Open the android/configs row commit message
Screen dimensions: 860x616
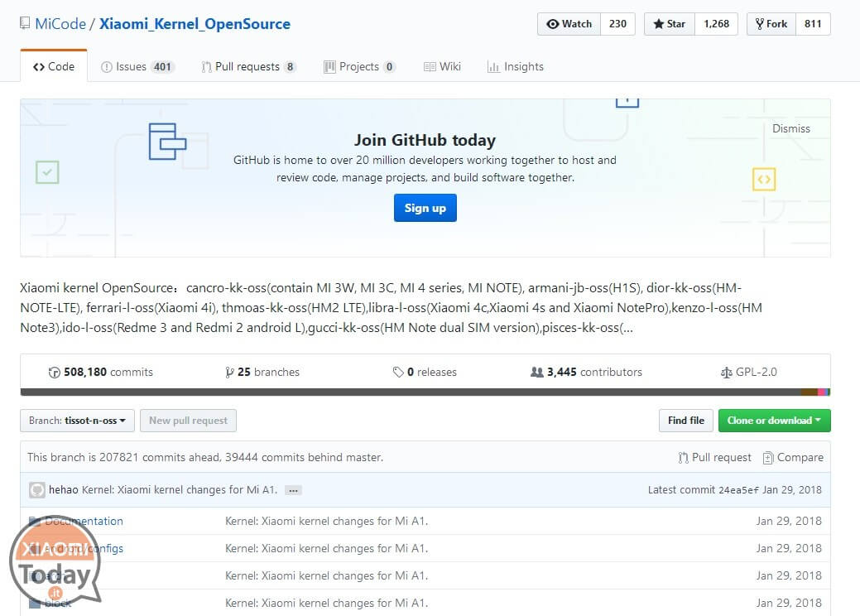coord(326,549)
